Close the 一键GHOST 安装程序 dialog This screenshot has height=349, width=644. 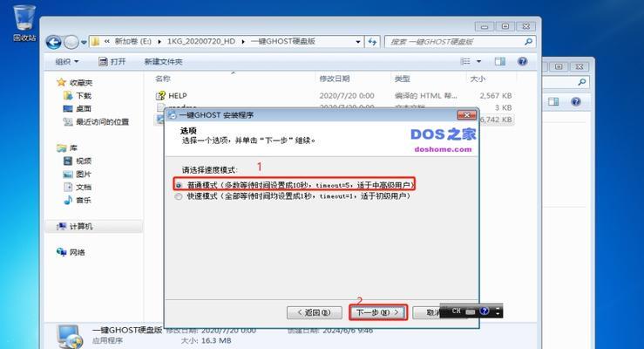(x=467, y=115)
